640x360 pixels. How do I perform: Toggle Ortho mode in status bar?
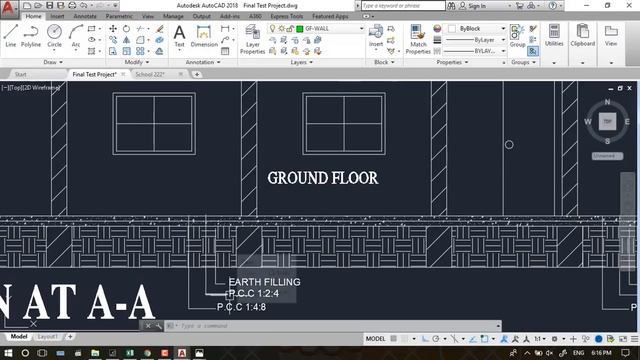425,339
